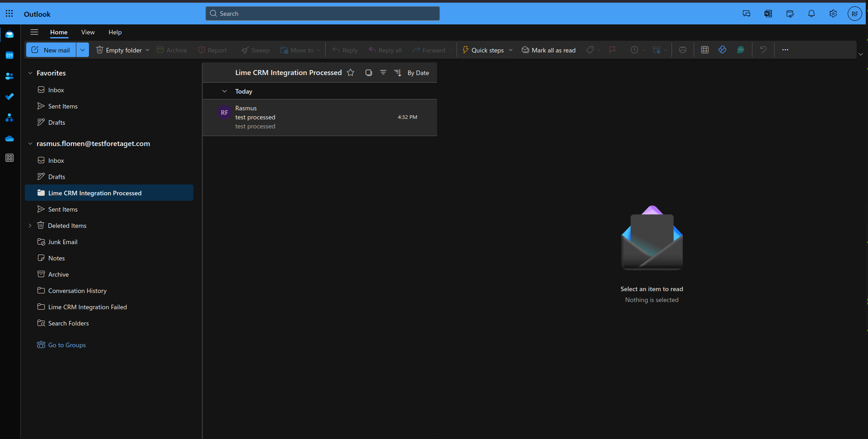The width and height of the screenshot is (868, 439).
Task: Add folder to favorites with star
Action: click(350, 72)
